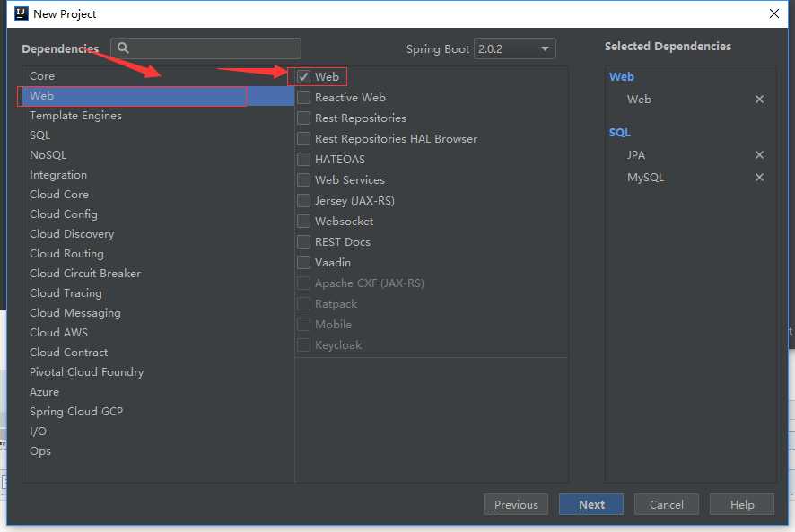Remove JPA from selected dependencies
The height and width of the screenshot is (532, 795).
click(759, 154)
